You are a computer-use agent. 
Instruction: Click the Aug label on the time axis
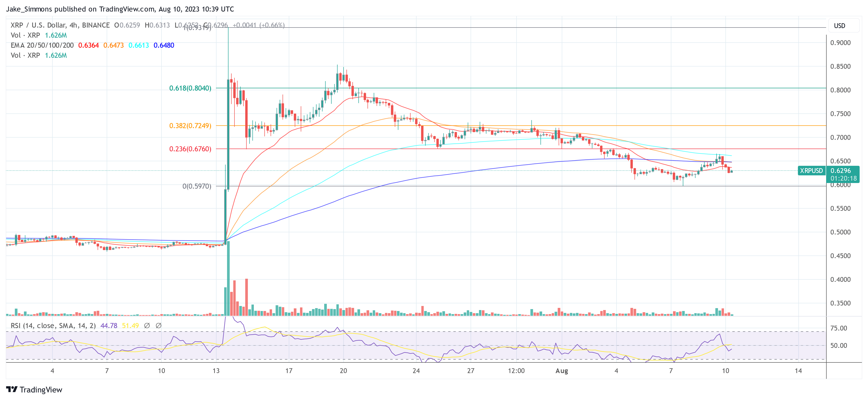click(x=561, y=371)
